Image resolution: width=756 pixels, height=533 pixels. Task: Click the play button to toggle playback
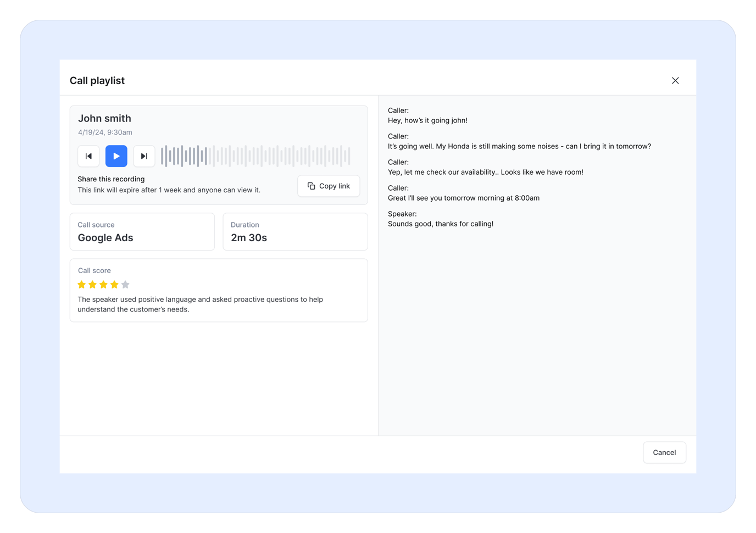pos(116,156)
